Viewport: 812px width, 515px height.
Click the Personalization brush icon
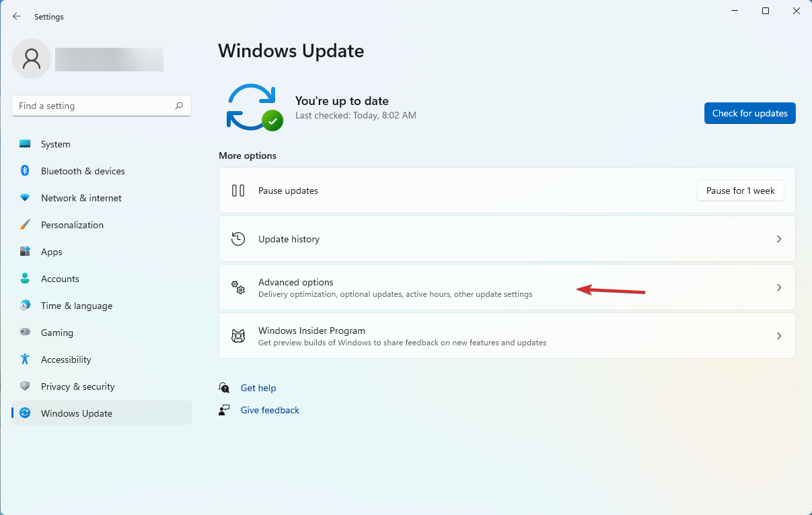pyautogui.click(x=25, y=224)
